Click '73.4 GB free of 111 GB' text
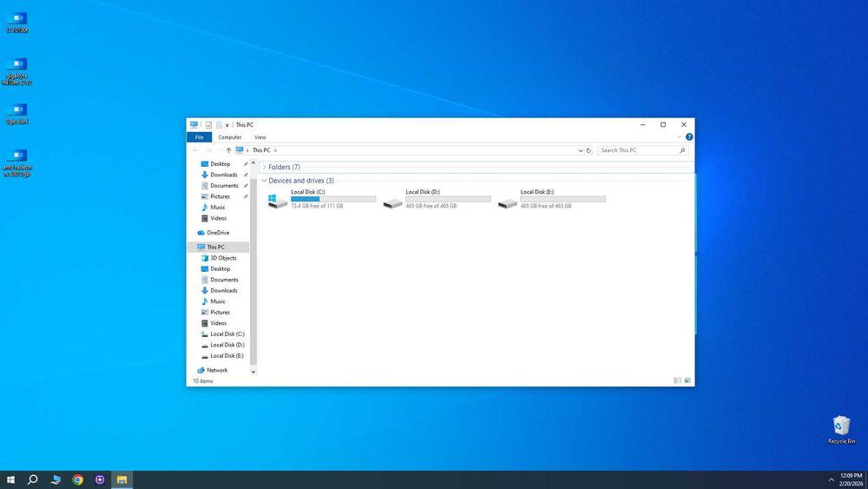The image size is (868, 489). [317, 206]
